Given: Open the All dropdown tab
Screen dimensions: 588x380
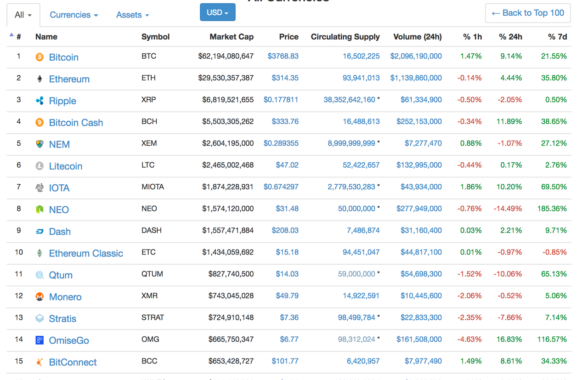Looking at the screenshot, I should (23, 15).
